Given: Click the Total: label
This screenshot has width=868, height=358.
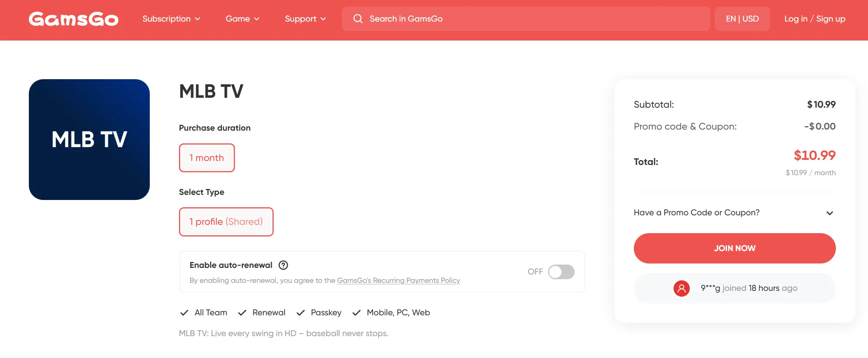Looking at the screenshot, I should tap(646, 162).
